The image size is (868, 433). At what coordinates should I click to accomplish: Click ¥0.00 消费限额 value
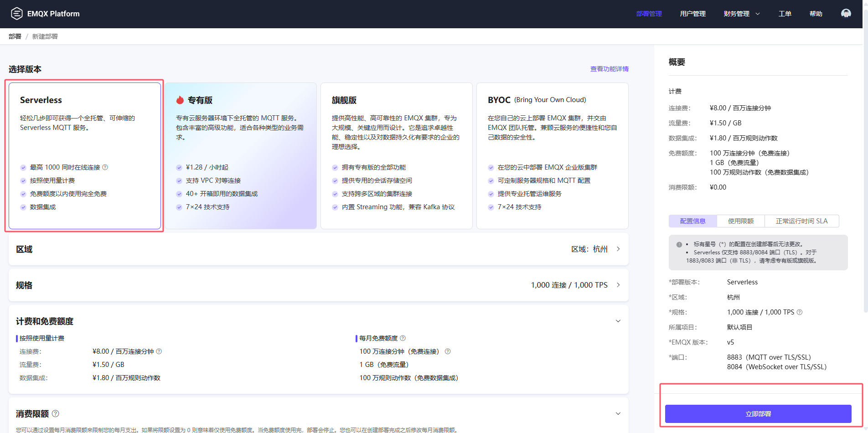718,187
